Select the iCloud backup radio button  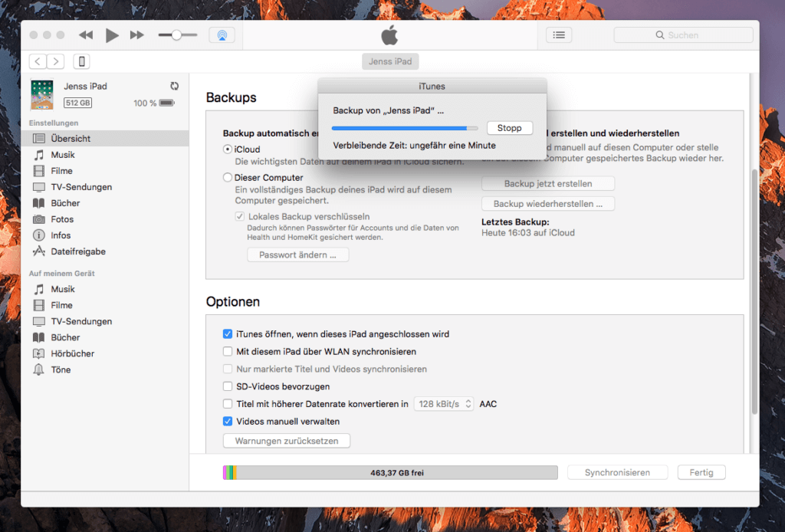point(227,149)
